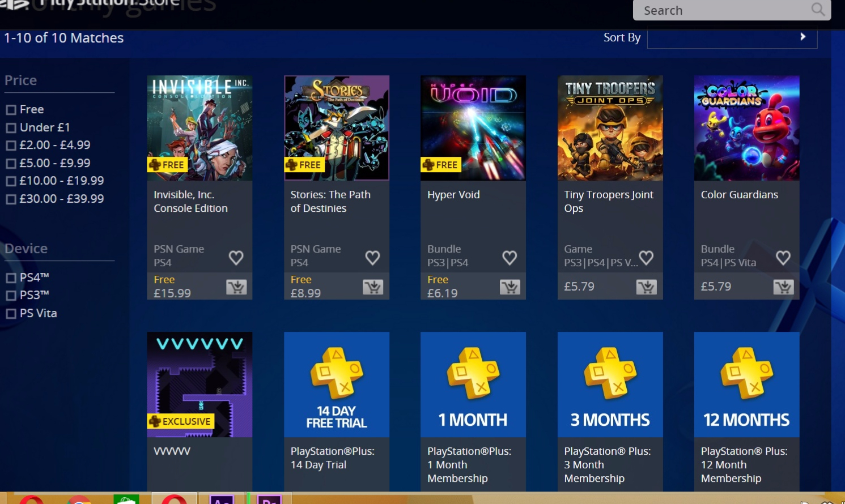The height and width of the screenshot is (504, 845).
Task: Filter by PS4 device
Action: 11,278
